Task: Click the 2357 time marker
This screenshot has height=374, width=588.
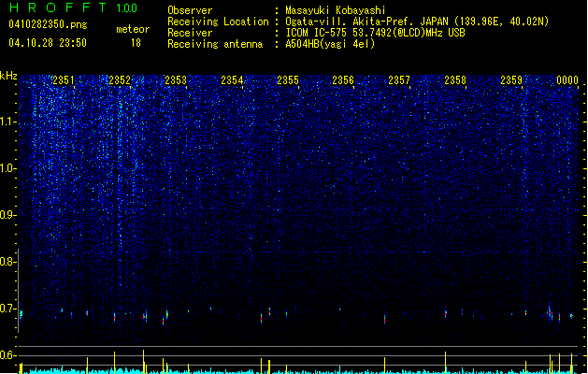Action: (399, 79)
